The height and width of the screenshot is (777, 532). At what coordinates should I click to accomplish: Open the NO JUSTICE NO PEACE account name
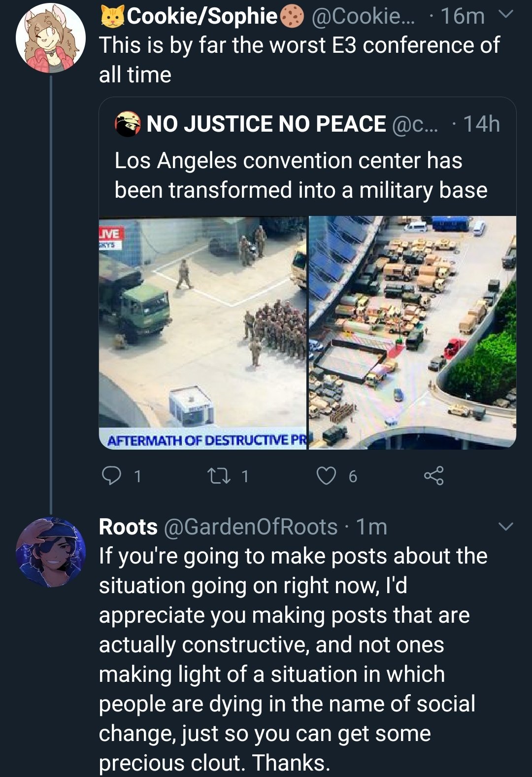coord(266,124)
